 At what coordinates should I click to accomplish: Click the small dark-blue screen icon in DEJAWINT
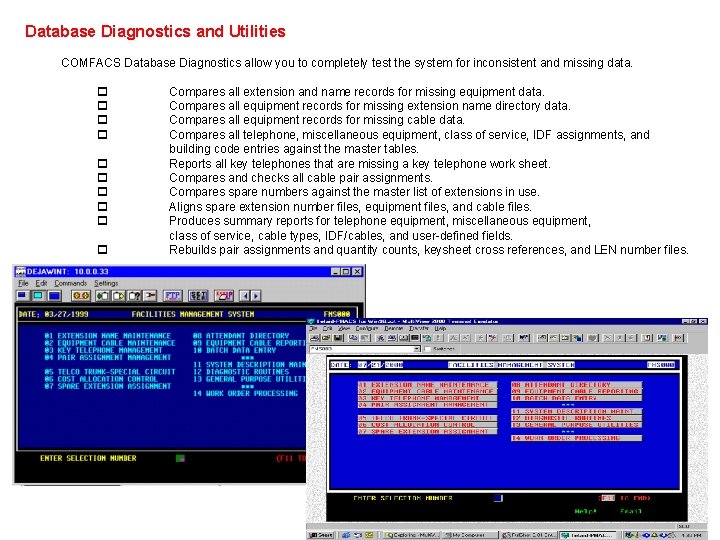point(22,296)
